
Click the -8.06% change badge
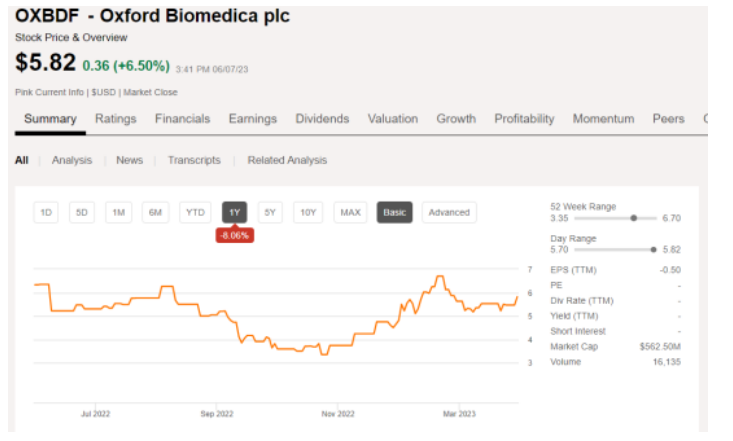(x=235, y=235)
